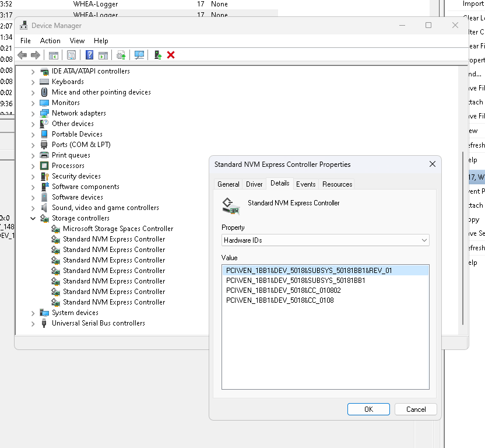Close the NVM Express Controller Properties dialog
Screen dimensions: 485x448
[x=433, y=164]
